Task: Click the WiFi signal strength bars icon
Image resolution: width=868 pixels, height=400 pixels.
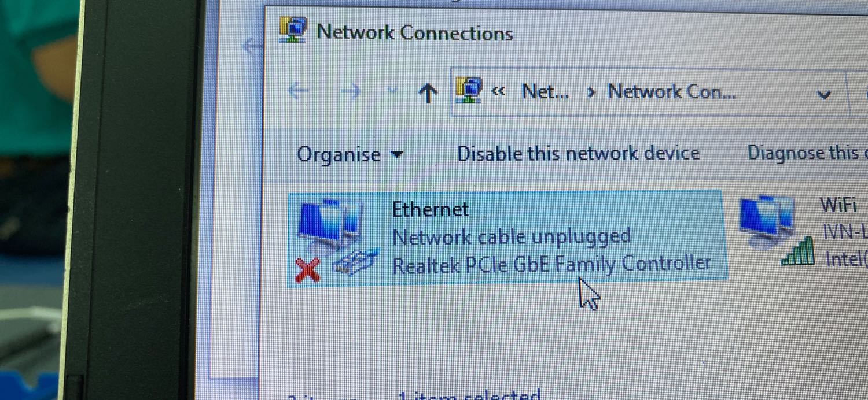Action: (799, 251)
